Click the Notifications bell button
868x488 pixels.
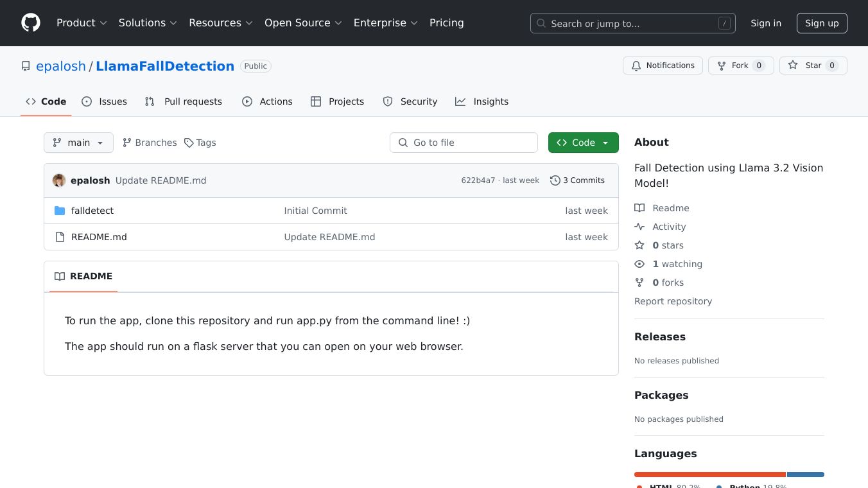coord(663,65)
